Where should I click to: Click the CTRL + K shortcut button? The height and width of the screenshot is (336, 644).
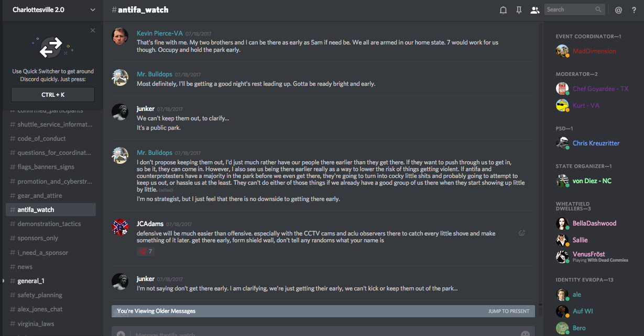click(53, 95)
